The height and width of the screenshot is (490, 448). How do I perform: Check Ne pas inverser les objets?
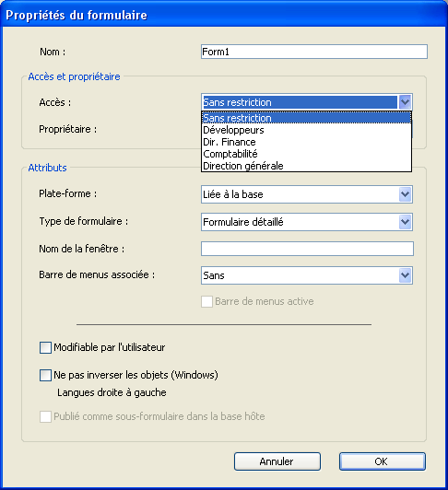[x=45, y=375]
